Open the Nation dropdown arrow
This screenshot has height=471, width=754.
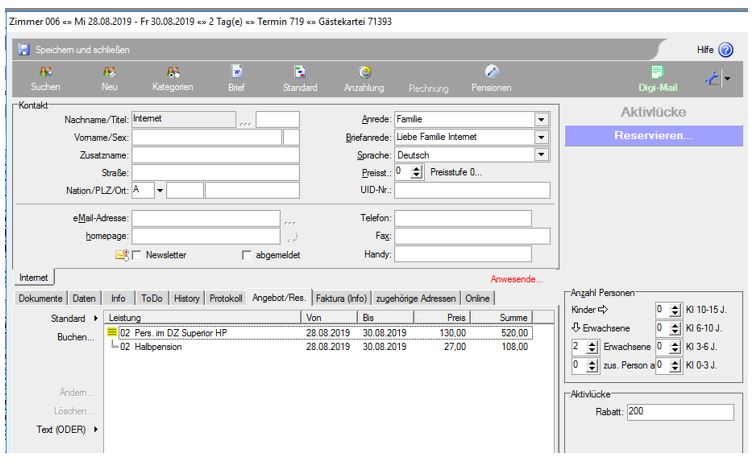pos(160,191)
